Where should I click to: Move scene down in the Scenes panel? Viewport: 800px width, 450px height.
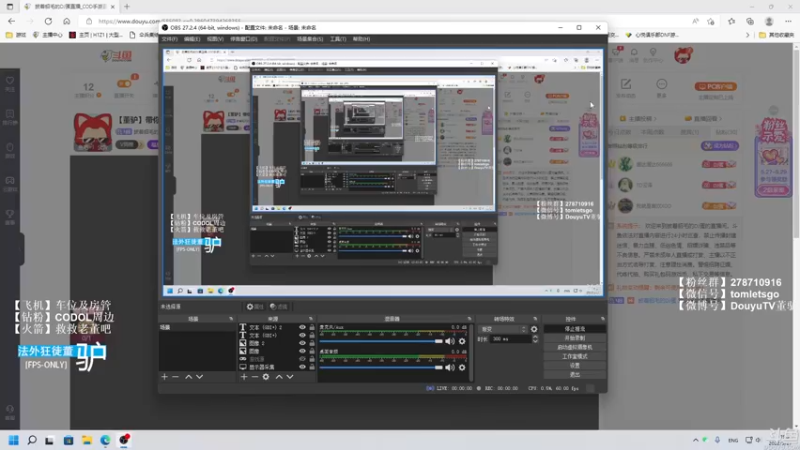pos(199,377)
